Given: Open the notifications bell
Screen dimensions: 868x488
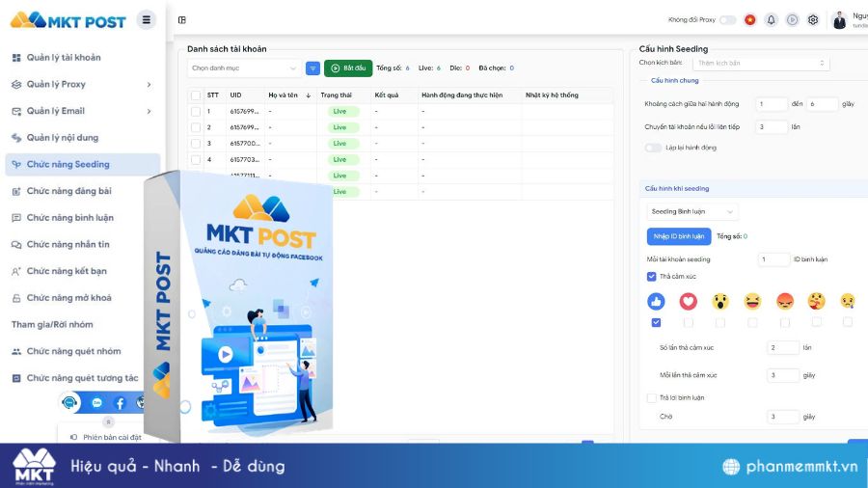Looking at the screenshot, I should pos(771,20).
